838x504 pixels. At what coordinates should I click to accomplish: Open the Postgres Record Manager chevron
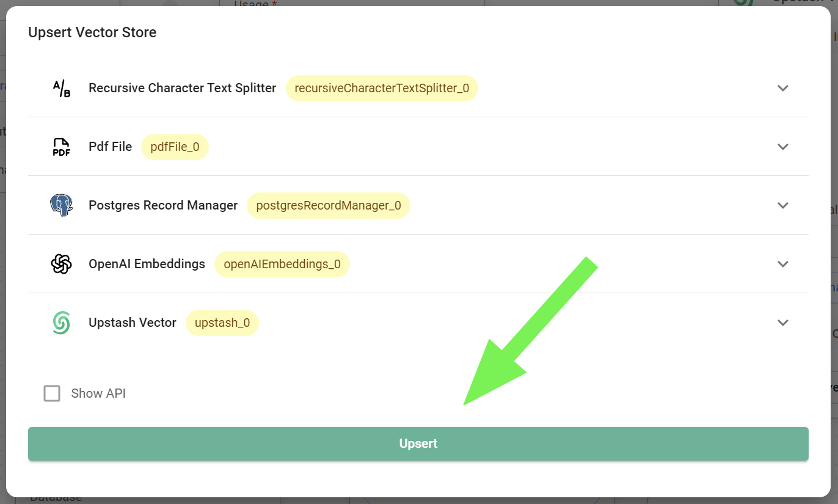[x=783, y=205]
